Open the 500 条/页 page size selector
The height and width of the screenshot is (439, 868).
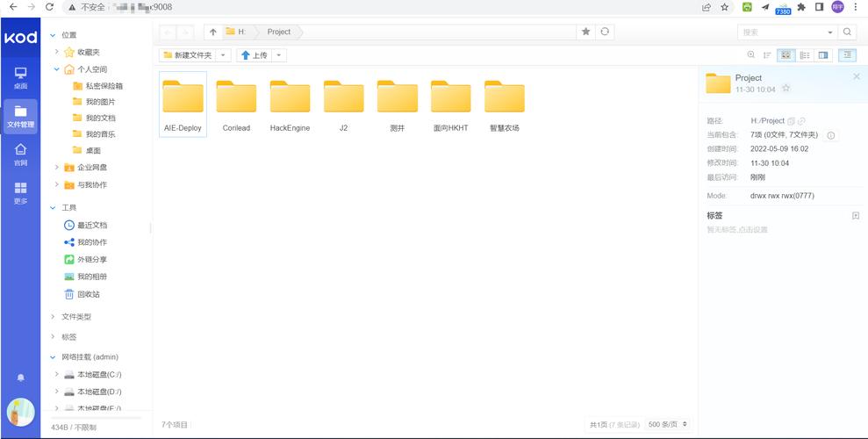pyautogui.click(x=668, y=425)
